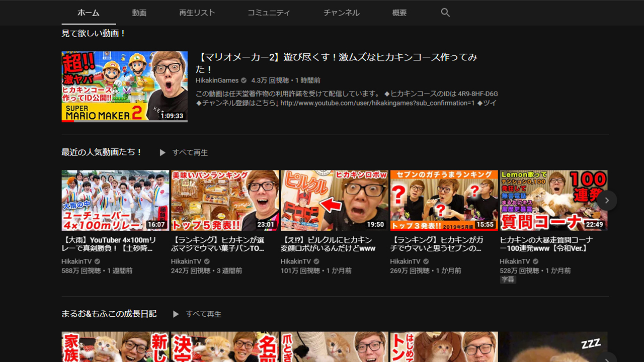Click the パンランキング thumbnail showing 23:01
This screenshot has height=362, width=644.
click(x=225, y=201)
